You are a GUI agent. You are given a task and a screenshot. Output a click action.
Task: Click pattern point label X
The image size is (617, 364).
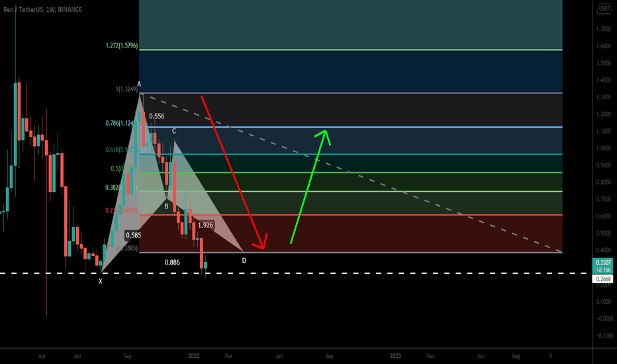click(101, 281)
